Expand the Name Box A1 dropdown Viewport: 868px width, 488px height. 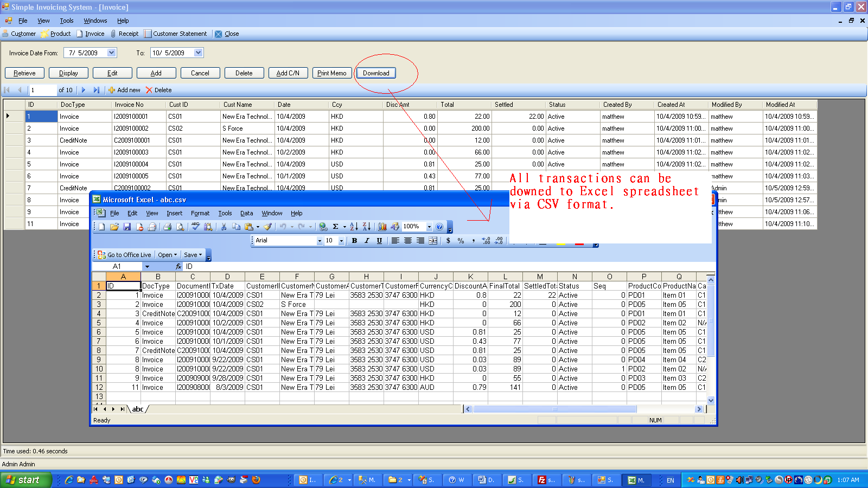click(x=147, y=266)
